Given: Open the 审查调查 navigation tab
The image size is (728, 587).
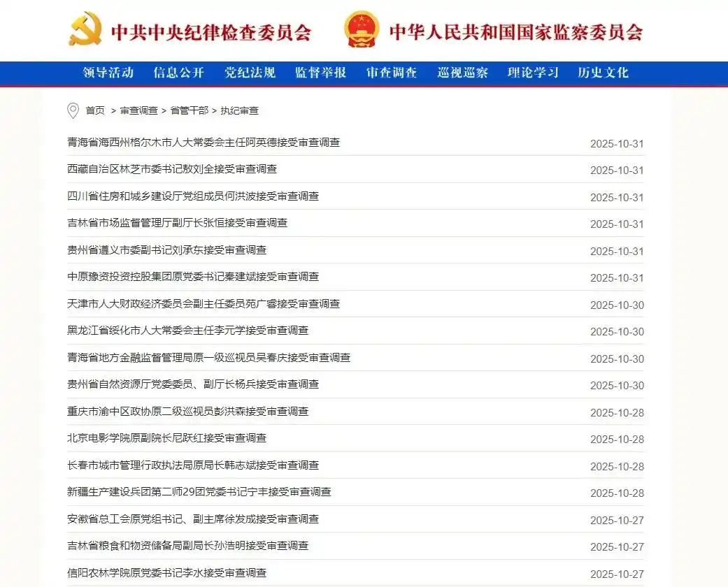Looking at the screenshot, I should (x=392, y=73).
